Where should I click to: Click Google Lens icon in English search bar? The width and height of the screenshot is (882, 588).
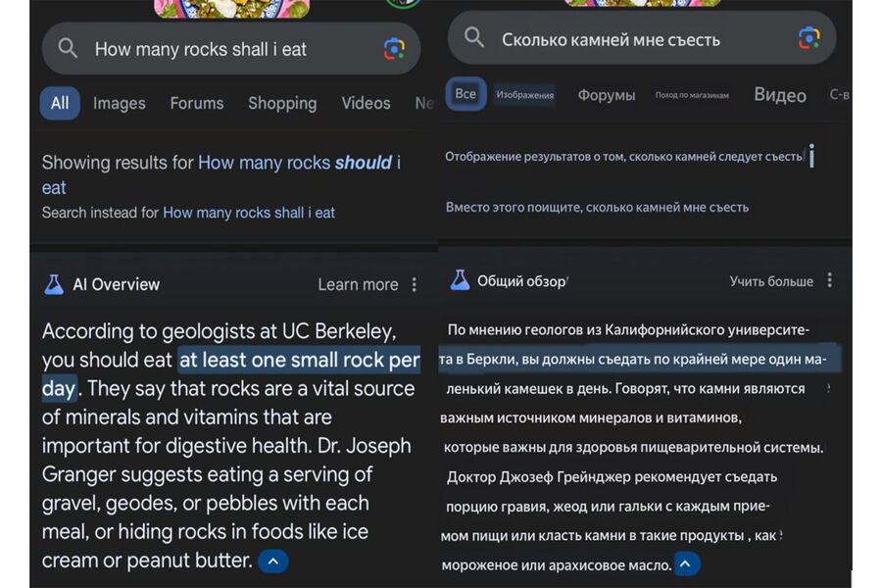tap(394, 49)
